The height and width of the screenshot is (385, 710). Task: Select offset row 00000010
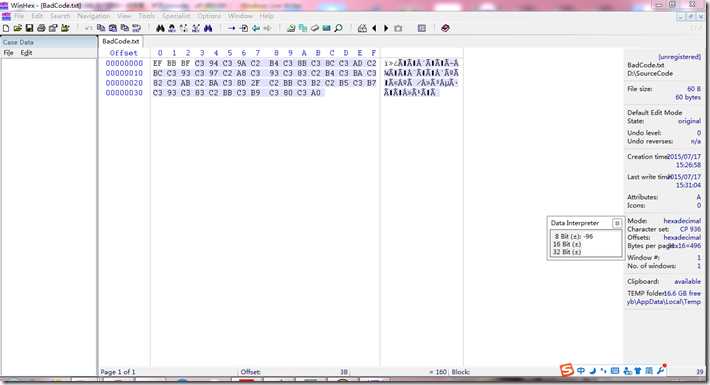(124, 73)
